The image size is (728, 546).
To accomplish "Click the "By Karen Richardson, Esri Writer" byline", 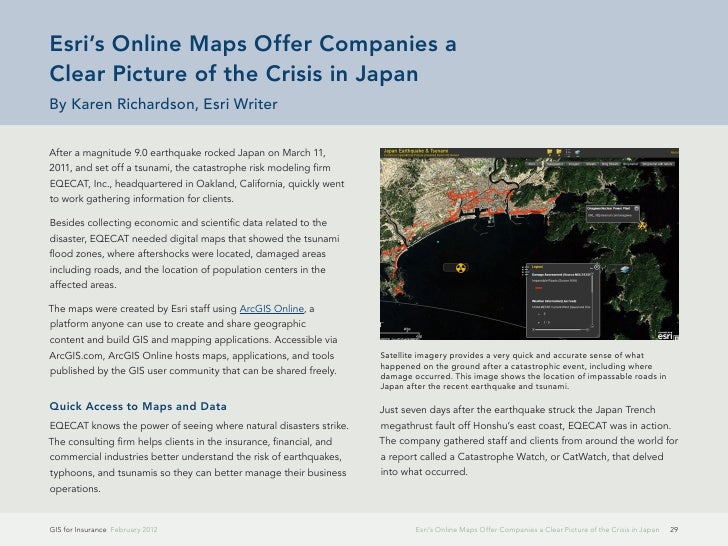I will tap(163, 104).
